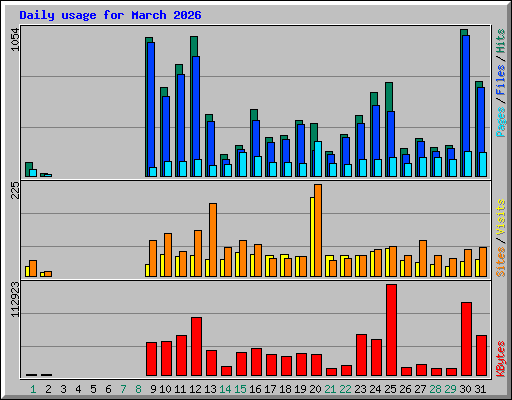Click the red KBytes bar for day 12
512x400 pixels.
pos(197,347)
